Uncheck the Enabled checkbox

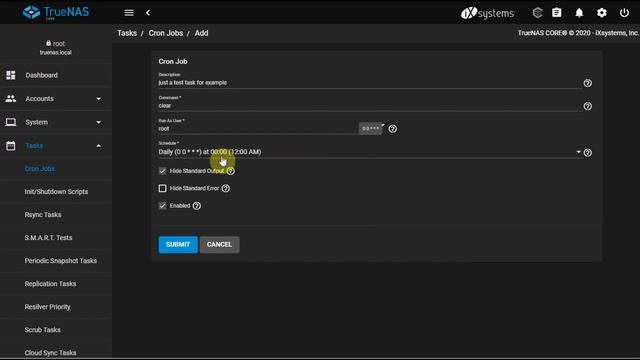coord(162,206)
